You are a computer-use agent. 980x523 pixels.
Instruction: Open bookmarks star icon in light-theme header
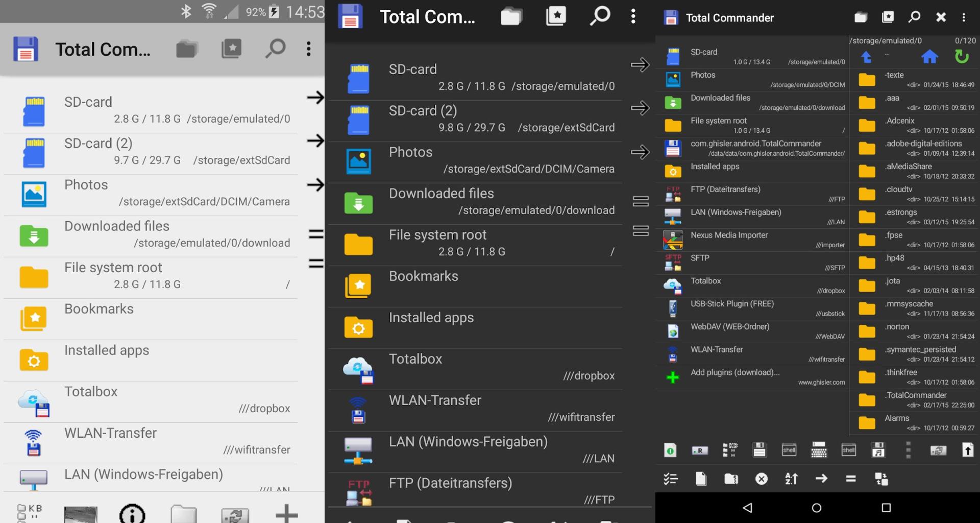231,49
